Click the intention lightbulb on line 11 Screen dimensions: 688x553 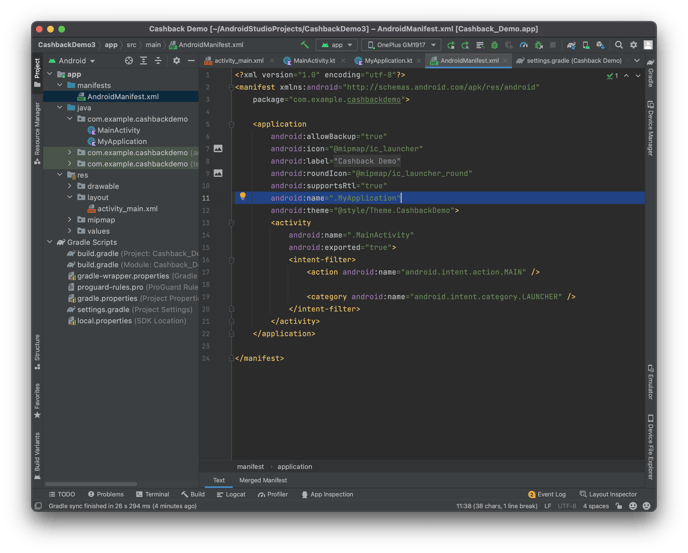click(x=242, y=198)
